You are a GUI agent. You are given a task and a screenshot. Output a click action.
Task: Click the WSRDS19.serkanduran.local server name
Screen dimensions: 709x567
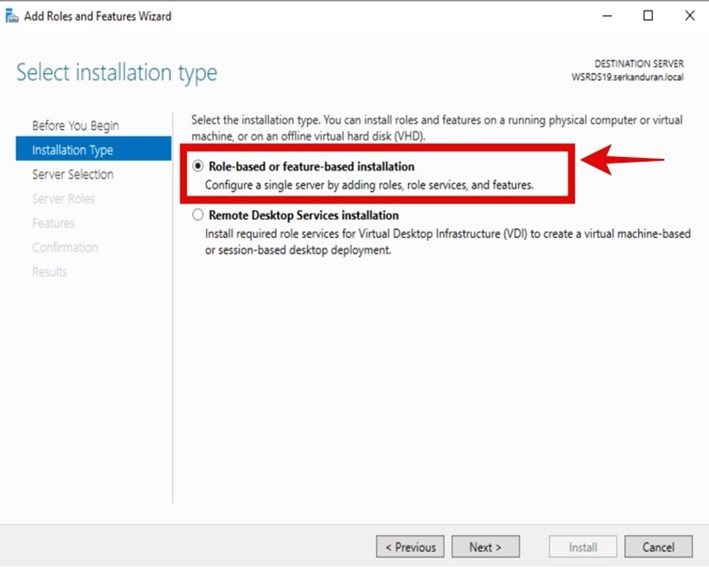[628, 77]
